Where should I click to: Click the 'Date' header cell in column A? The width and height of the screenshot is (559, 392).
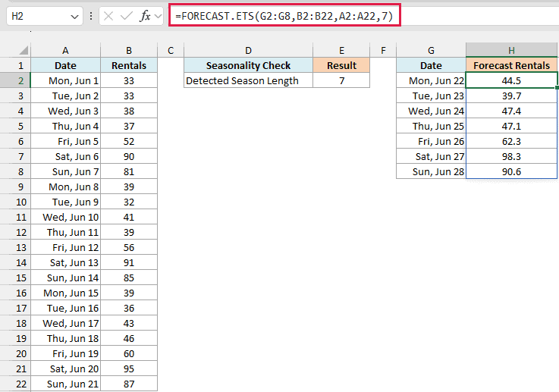pos(65,65)
